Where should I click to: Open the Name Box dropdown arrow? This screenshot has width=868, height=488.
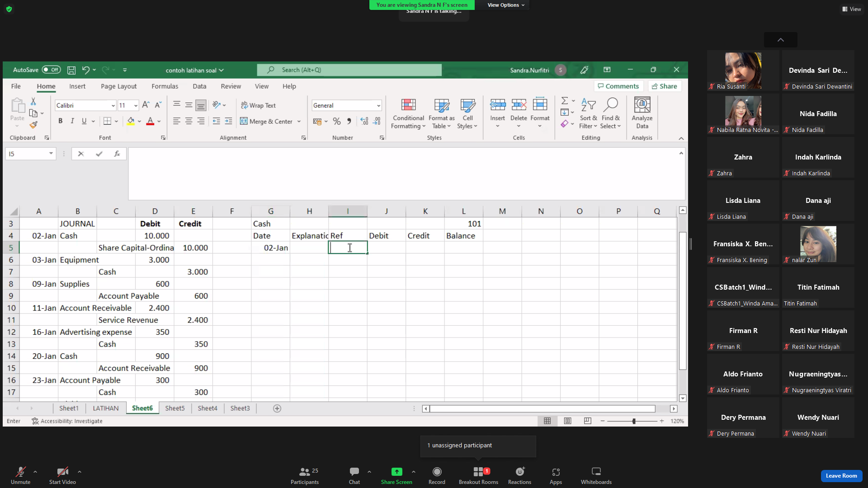tap(51, 154)
